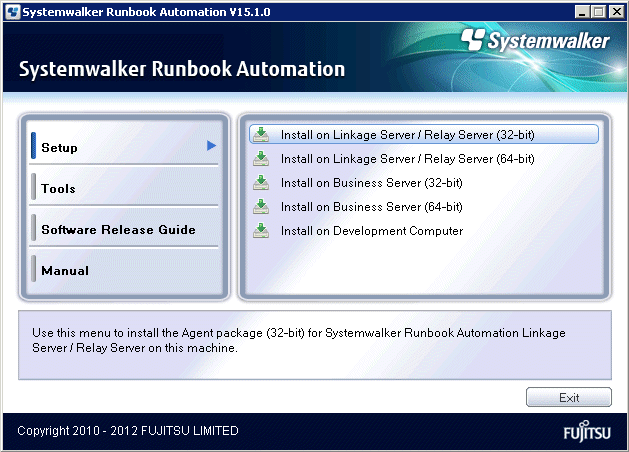
Task: Click install icon beside Development Computer
Action: pos(261,230)
